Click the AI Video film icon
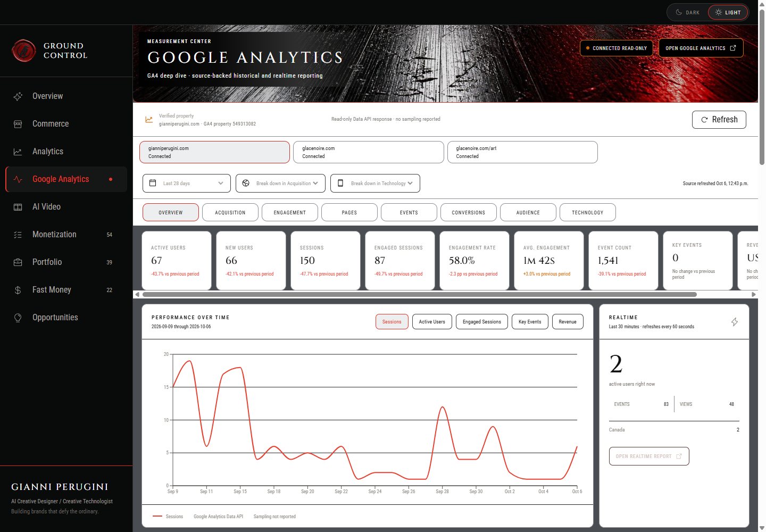The height and width of the screenshot is (532, 766). (x=18, y=207)
